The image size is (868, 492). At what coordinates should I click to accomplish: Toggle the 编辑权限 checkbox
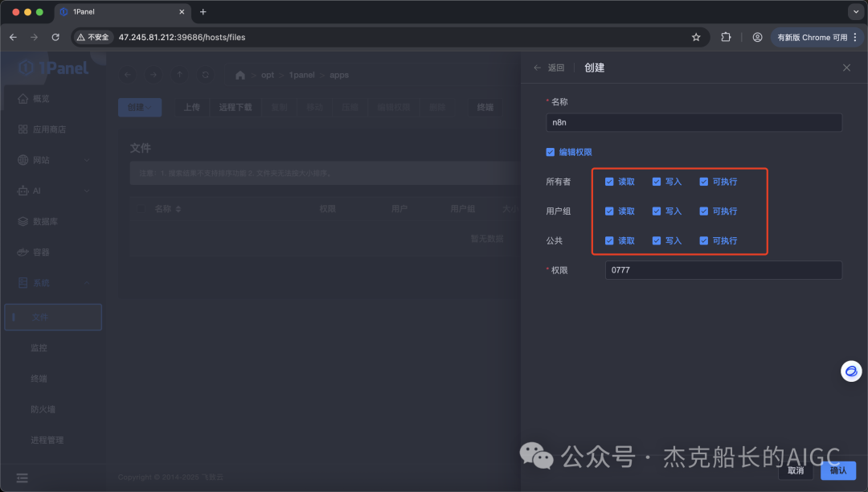(x=551, y=152)
